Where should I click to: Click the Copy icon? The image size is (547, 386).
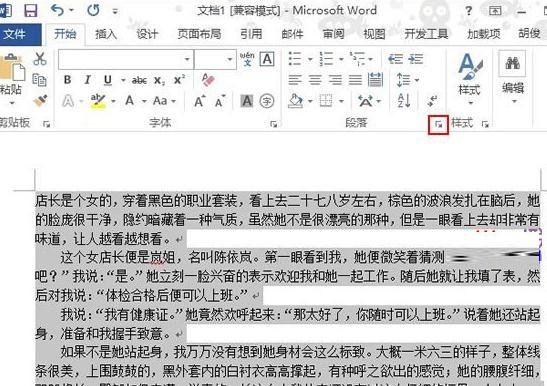tap(39, 80)
